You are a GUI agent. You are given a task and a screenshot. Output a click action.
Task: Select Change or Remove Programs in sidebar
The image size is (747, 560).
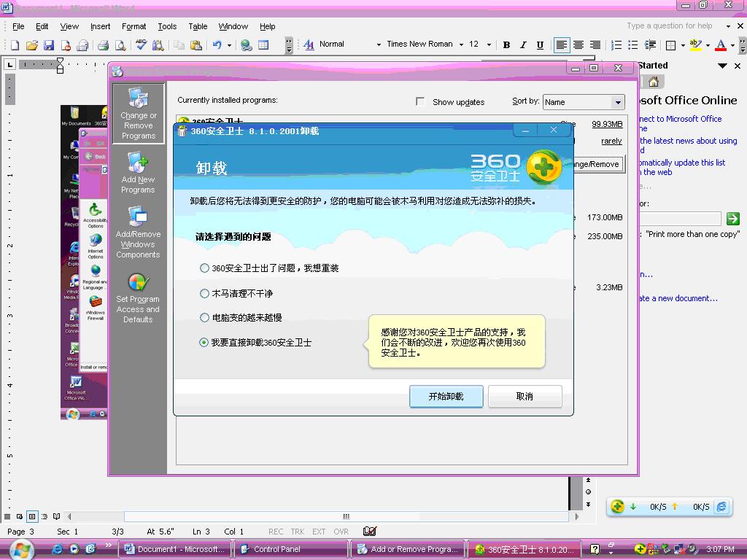pos(138,113)
